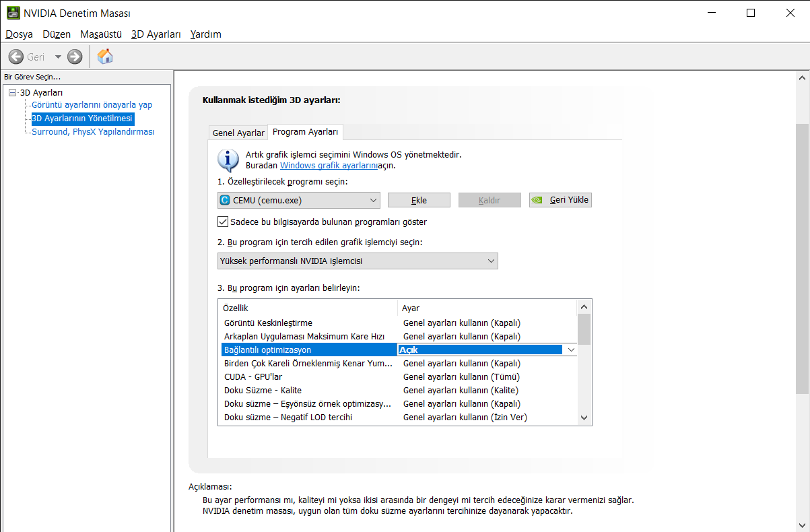Click the NVIDIA app icon in title bar

pyautogui.click(x=13, y=13)
